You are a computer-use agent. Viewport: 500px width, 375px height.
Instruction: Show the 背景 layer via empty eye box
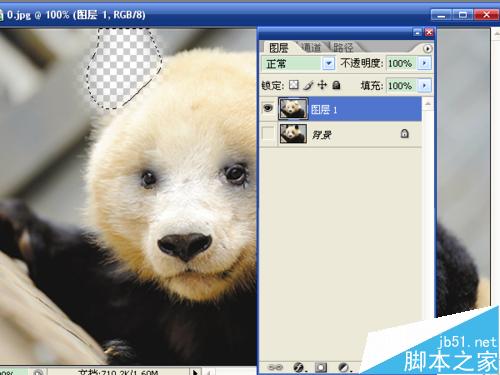coord(268,134)
